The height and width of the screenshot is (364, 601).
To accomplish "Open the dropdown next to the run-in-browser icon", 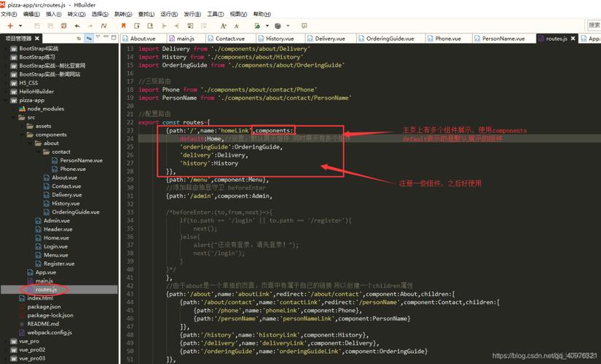I will coord(267,25).
